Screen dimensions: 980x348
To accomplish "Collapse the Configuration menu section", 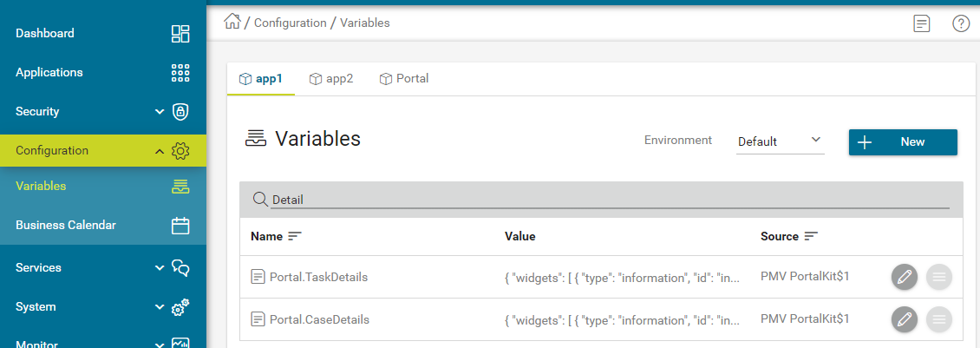I will (x=160, y=151).
